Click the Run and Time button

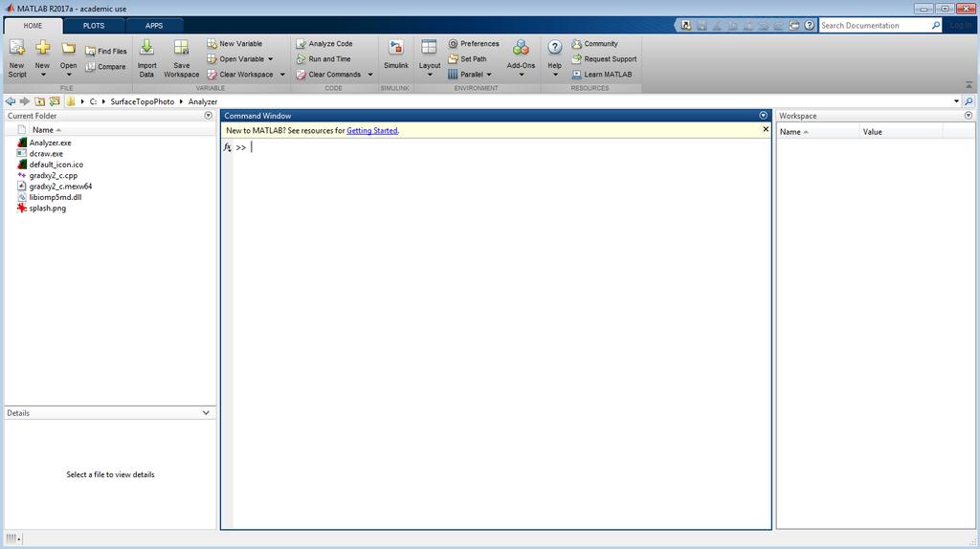[x=323, y=58]
